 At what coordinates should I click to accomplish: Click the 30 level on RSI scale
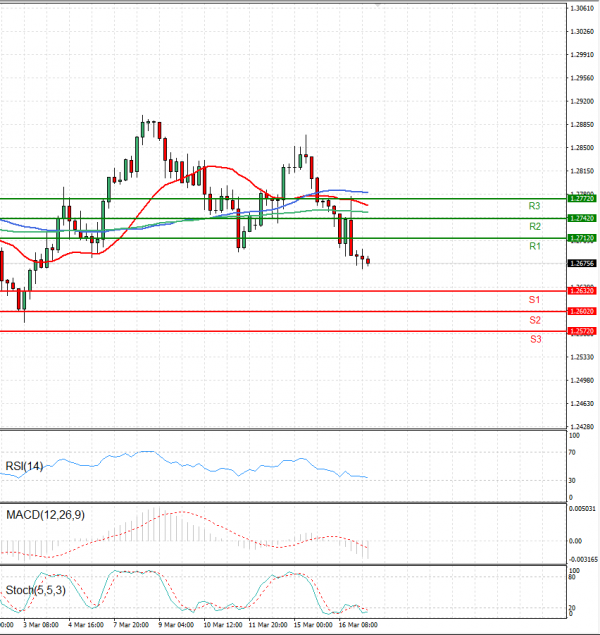[x=572, y=481]
